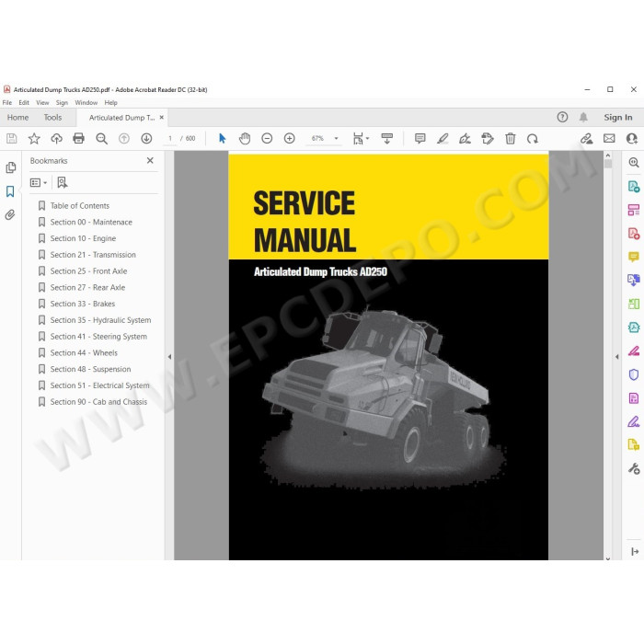Select Section 27 - Rear Axle bookmark
The width and height of the screenshot is (644, 644).
point(87,287)
